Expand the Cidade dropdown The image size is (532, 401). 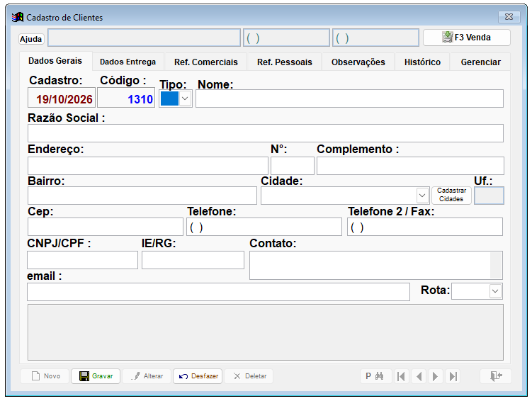pos(422,196)
